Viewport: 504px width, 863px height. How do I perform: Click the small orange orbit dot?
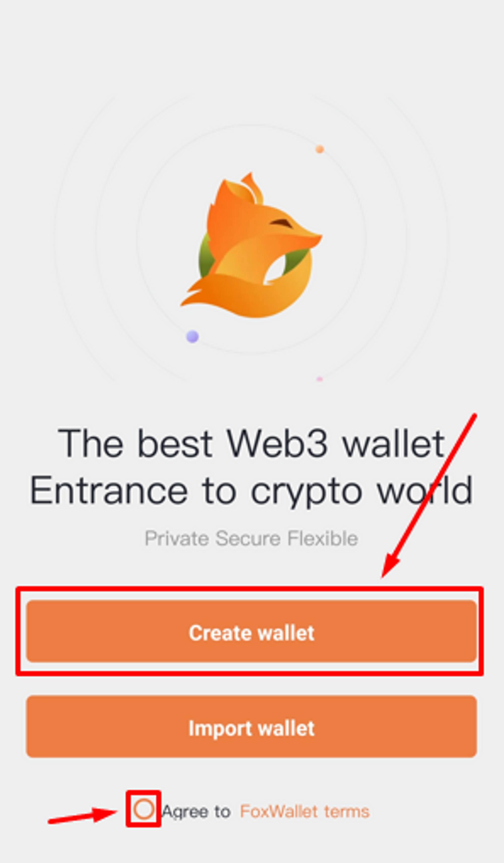tap(320, 149)
